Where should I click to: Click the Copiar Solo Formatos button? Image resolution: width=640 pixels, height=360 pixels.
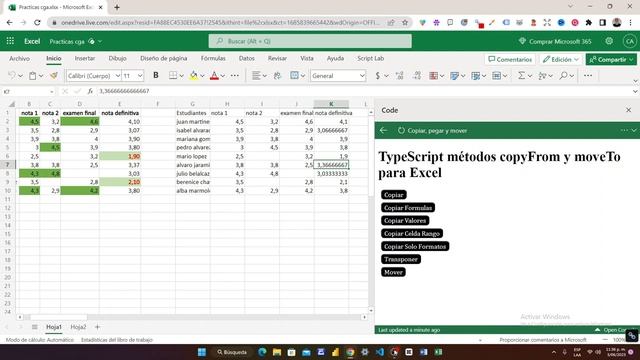[x=415, y=247]
